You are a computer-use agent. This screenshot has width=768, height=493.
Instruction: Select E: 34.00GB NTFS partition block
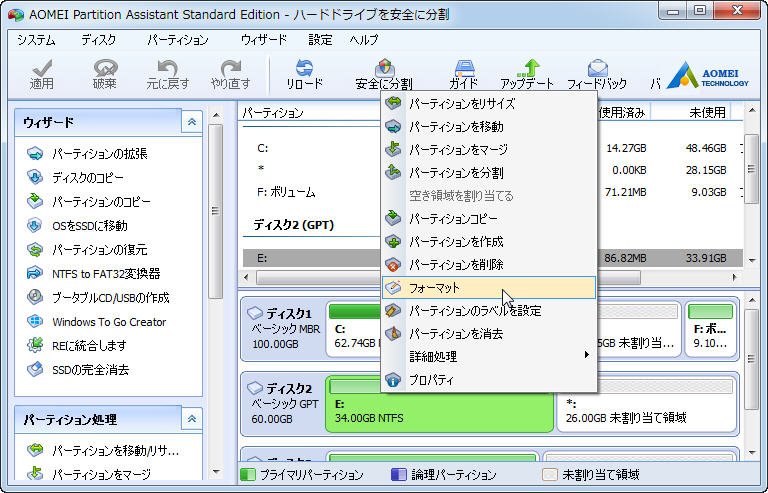click(x=440, y=404)
